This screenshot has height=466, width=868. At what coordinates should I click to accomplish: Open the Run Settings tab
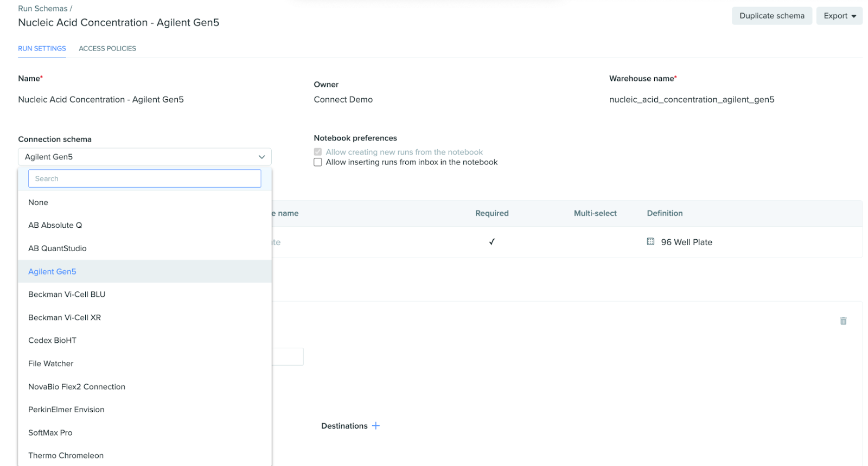[x=42, y=48]
